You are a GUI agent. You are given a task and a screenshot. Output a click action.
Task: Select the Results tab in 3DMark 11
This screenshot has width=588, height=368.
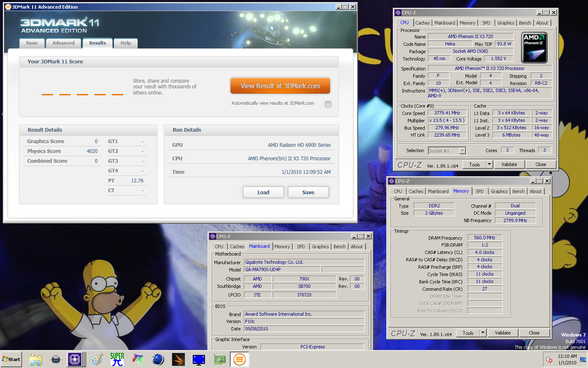(x=98, y=43)
